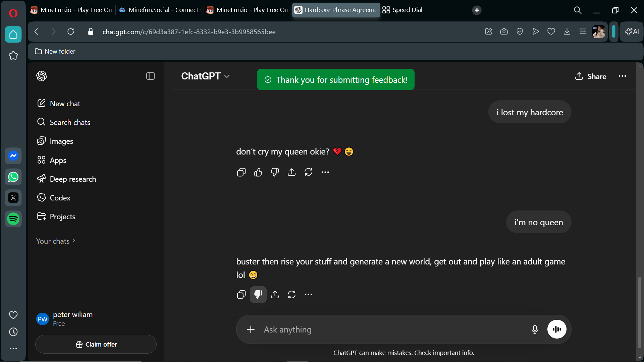
Task: Open the attachment plus menu
Action: point(251,329)
